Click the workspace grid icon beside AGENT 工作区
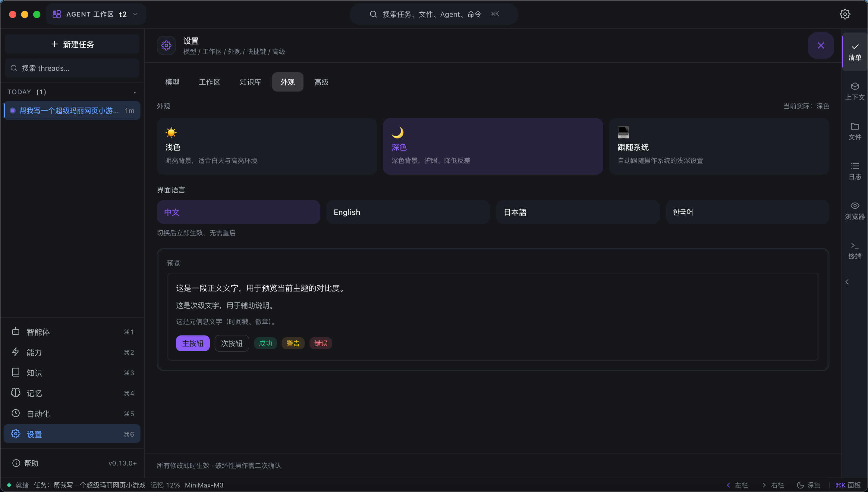This screenshot has width=868, height=492. 57,14
